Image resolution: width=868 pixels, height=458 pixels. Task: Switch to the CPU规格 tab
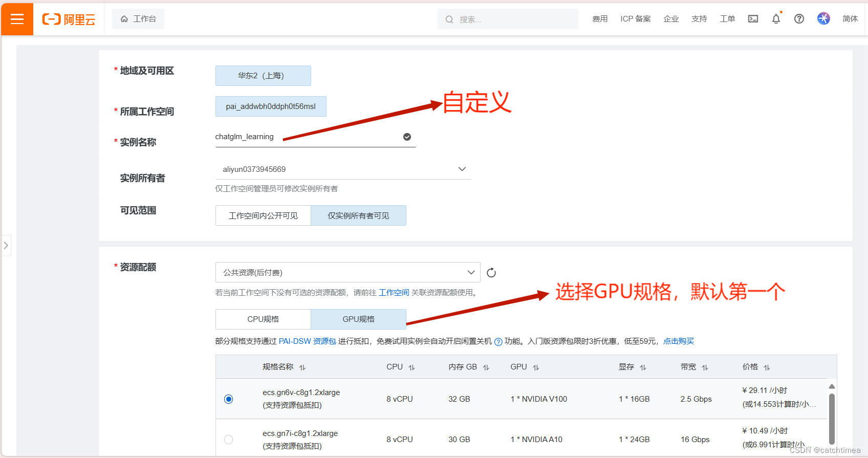(x=263, y=319)
